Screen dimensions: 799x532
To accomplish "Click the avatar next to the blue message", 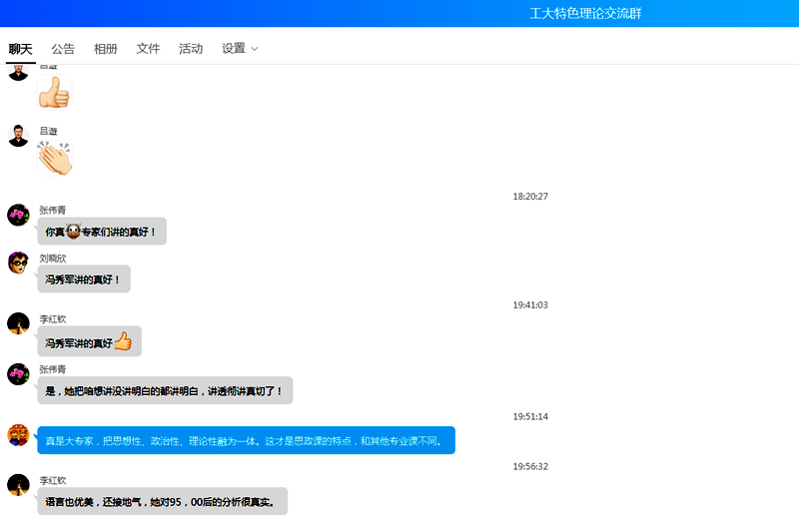I will [18, 435].
